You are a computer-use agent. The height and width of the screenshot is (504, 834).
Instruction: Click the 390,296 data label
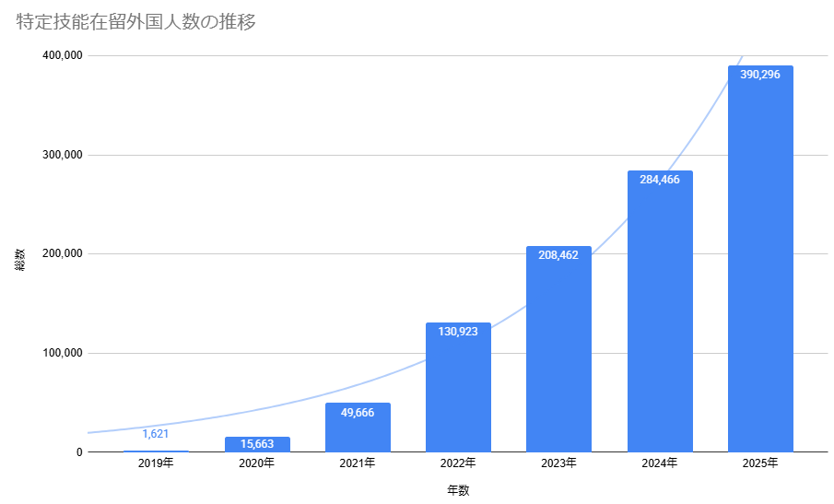coord(760,74)
